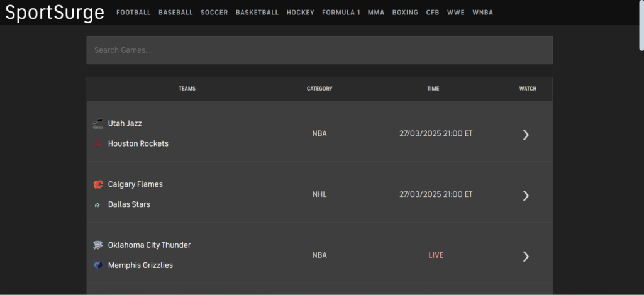Image resolution: width=644 pixels, height=295 pixels.
Task: Select the Houston Rockets team name
Action: pyautogui.click(x=138, y=143)
